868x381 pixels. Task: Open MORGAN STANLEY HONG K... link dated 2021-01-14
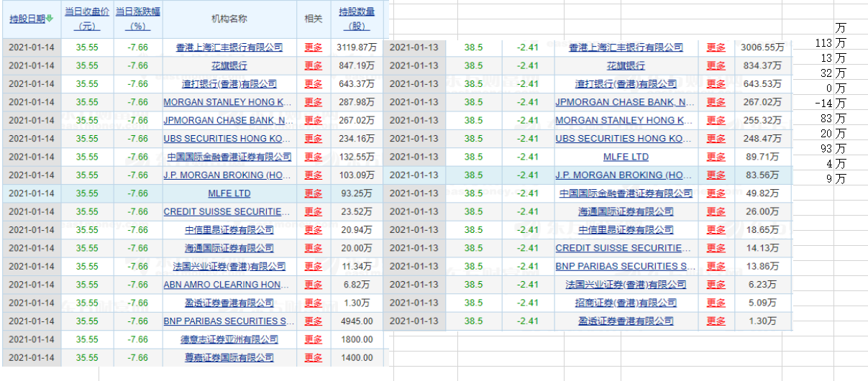pos(229,102)
